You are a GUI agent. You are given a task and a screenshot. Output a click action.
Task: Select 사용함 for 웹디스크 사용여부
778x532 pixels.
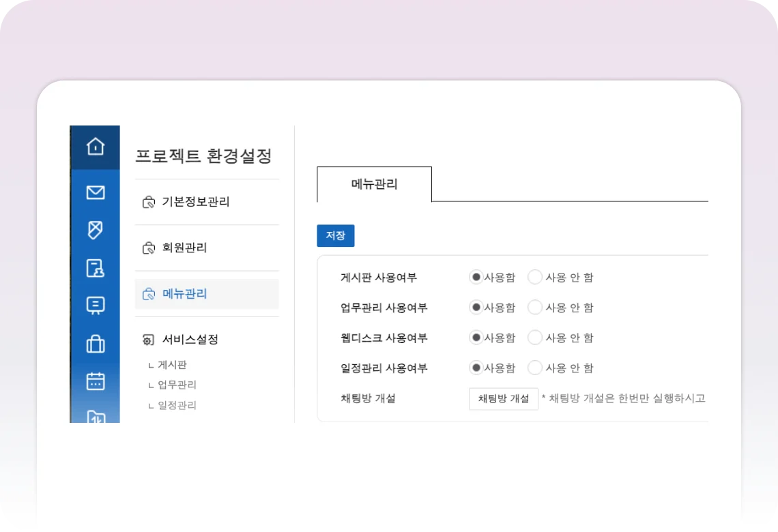coord(476,337)
